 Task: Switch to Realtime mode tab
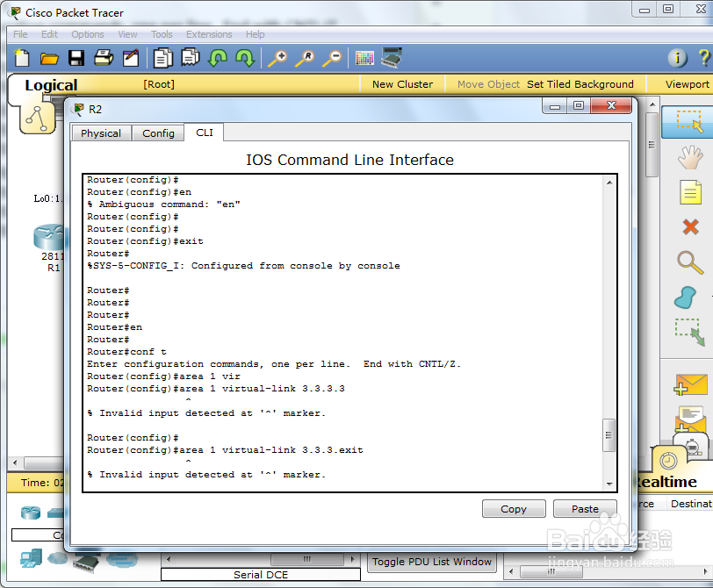(667, 482)
